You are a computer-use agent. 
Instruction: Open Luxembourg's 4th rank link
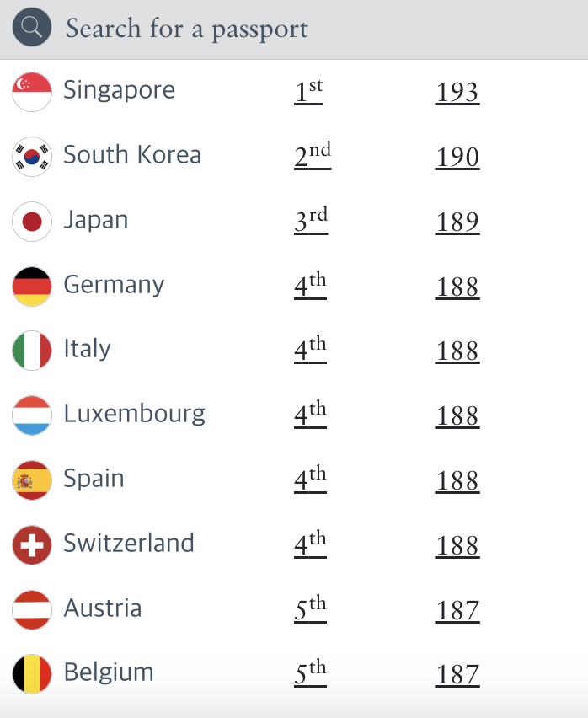coord(310,415)
